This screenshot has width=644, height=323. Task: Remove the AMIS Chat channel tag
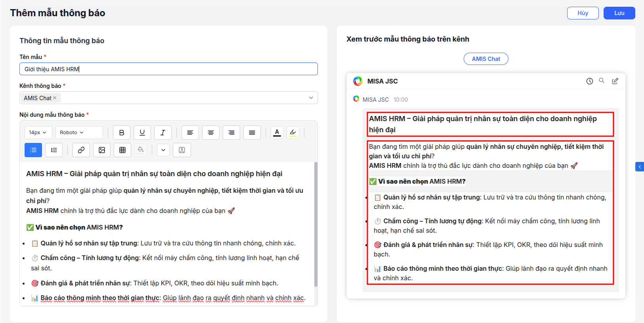point(55,98)
